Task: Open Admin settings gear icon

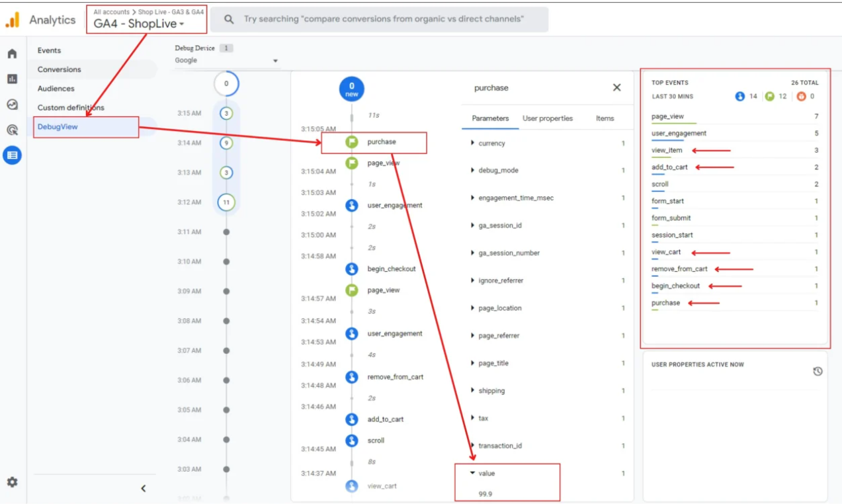Action: pyautogui.click(x=12, y=482)
